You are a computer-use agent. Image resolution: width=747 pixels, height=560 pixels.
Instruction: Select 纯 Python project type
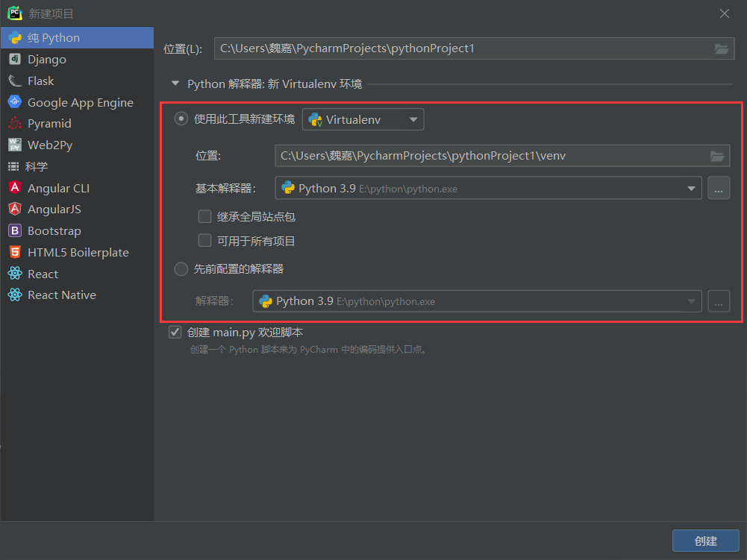(77, 37)
